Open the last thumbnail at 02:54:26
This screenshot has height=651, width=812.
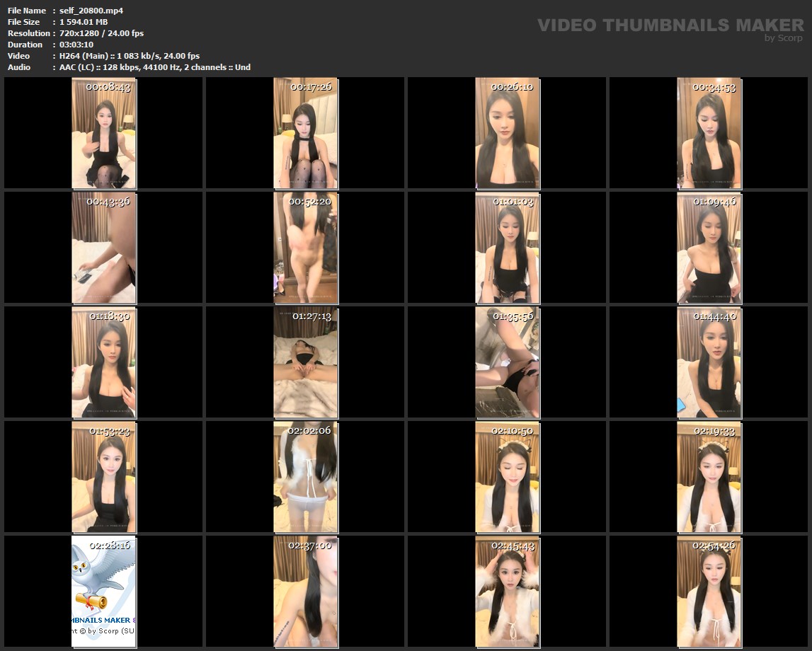709,591
